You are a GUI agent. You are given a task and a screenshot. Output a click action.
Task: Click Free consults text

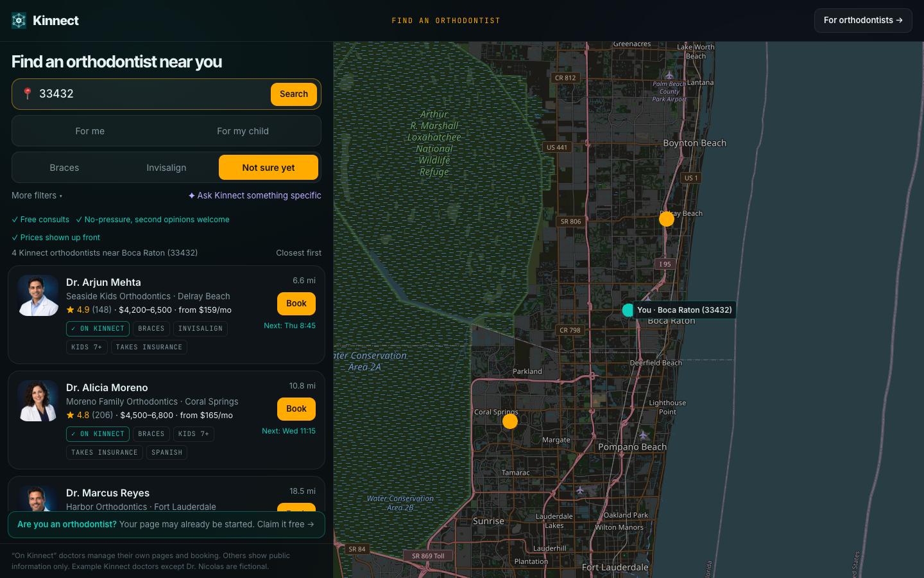(x=40, y=220)
